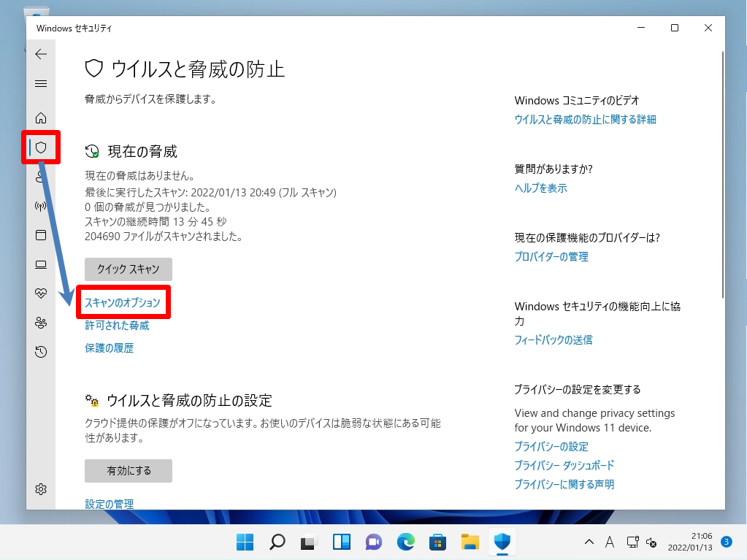Open Chat icon on taskbar

[x=374, y=542]
